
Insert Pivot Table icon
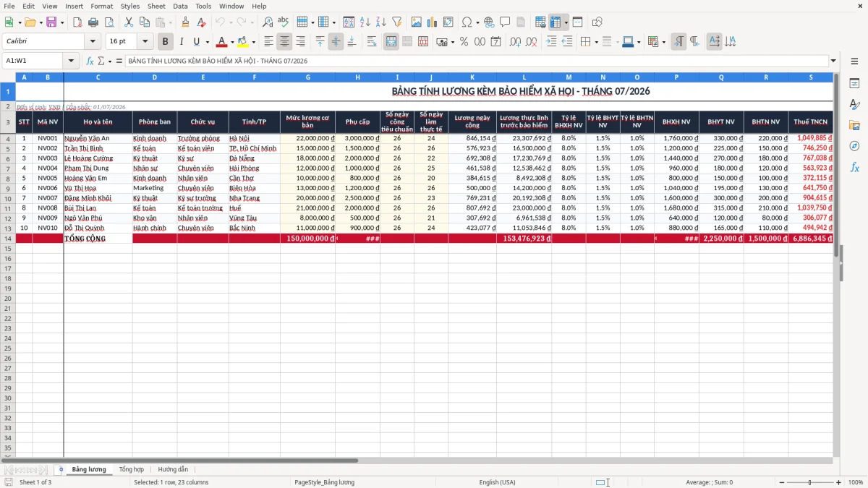point(448,22)
